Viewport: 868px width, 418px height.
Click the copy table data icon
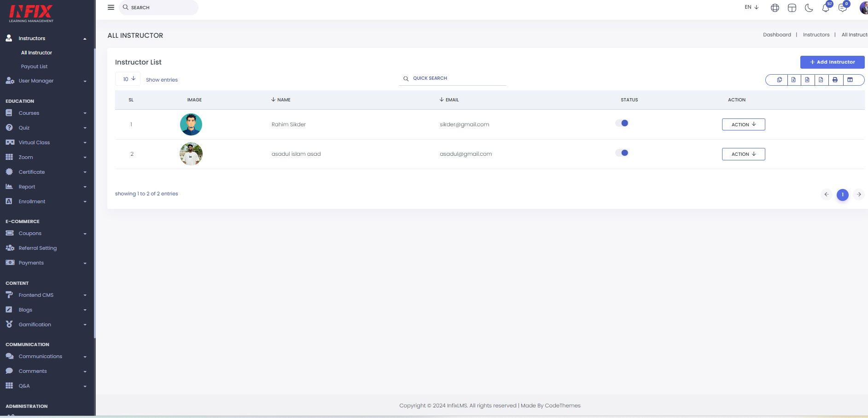[x=779, y=80]
